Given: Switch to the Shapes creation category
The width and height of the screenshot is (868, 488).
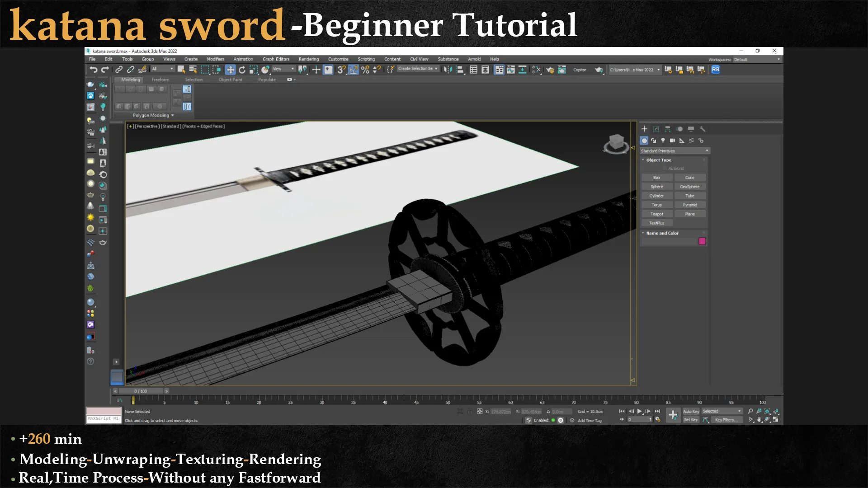Looking at the screenshot, I should click(x=654, y=140).
